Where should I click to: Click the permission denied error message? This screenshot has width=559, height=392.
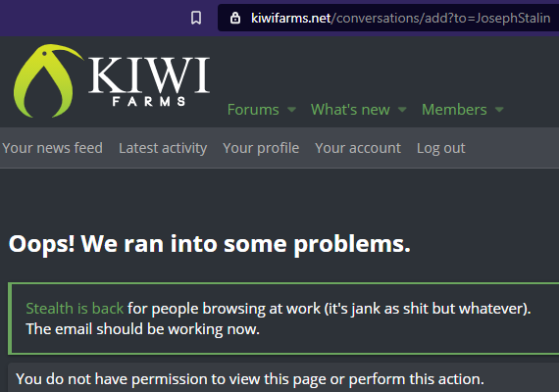[250, 379]
